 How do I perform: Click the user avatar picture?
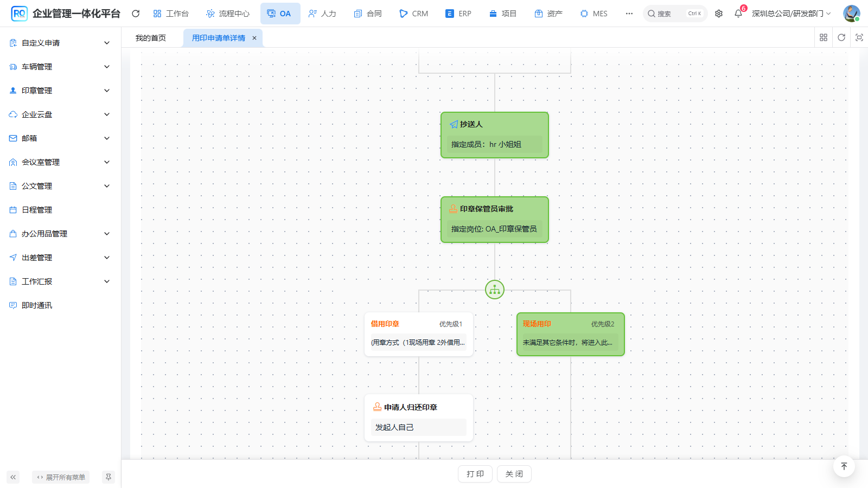pos(851,14)
